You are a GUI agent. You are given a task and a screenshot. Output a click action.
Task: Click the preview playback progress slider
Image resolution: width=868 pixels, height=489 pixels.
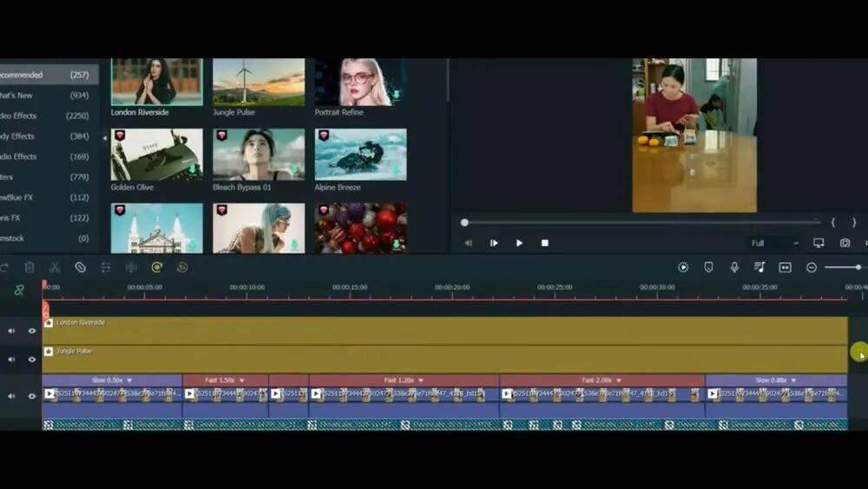(x=642, y=222)
